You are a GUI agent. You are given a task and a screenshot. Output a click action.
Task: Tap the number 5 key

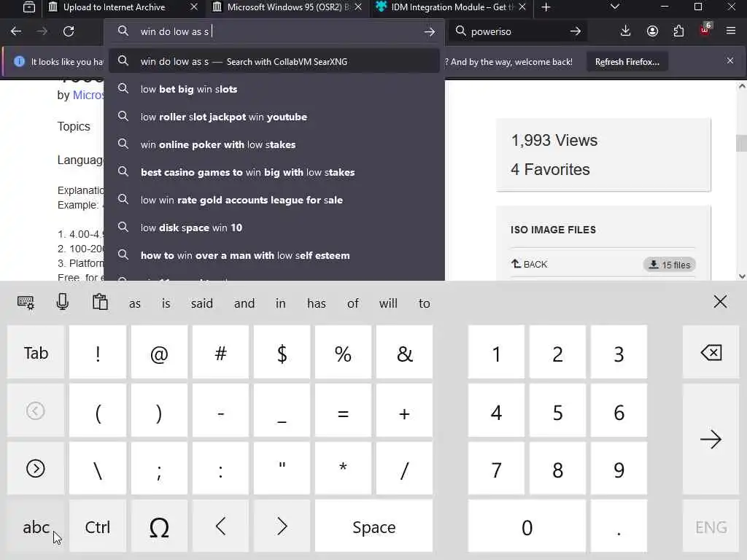(557, 411)
